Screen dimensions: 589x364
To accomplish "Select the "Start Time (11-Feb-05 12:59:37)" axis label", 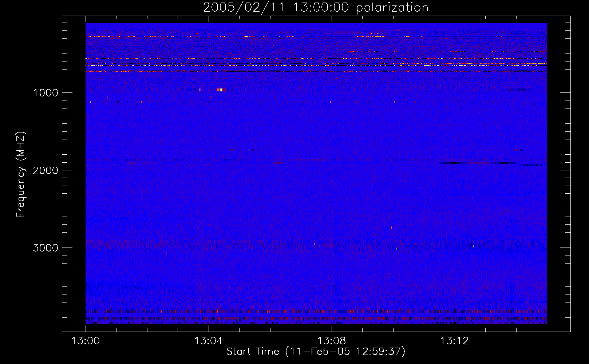I will 316,352.
